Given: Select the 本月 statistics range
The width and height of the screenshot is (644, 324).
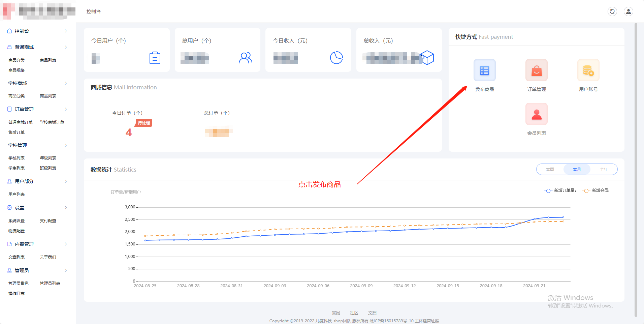Looking at the screenshot, I should (x=577, y=170).
